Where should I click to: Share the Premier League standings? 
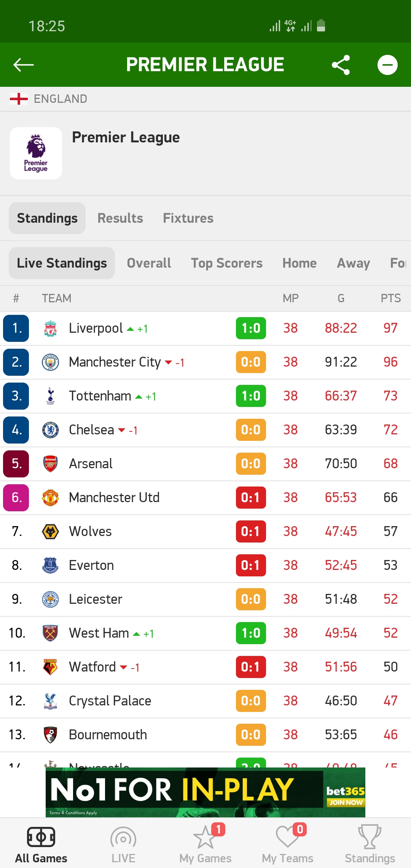341,65
